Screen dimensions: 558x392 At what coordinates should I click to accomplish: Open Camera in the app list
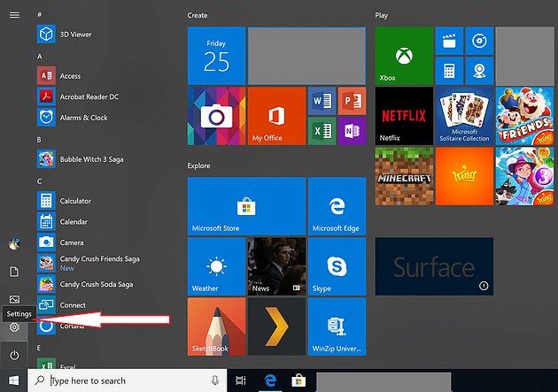tap(61, 242)
